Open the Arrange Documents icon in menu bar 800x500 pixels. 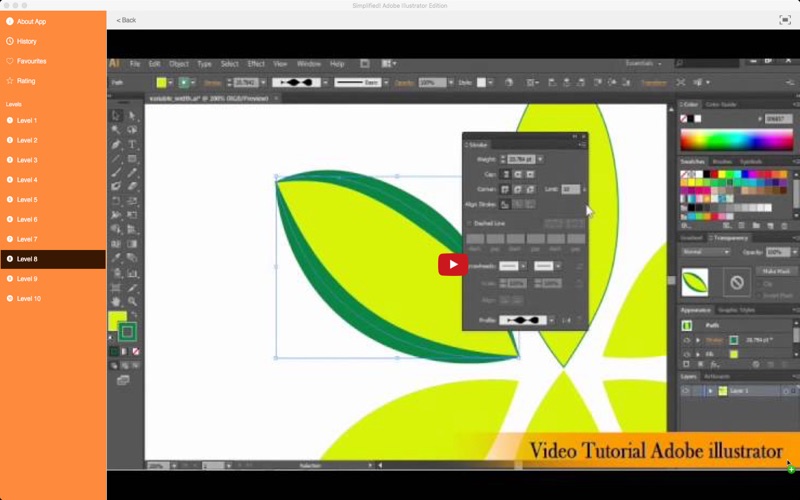tap(389, 64)
